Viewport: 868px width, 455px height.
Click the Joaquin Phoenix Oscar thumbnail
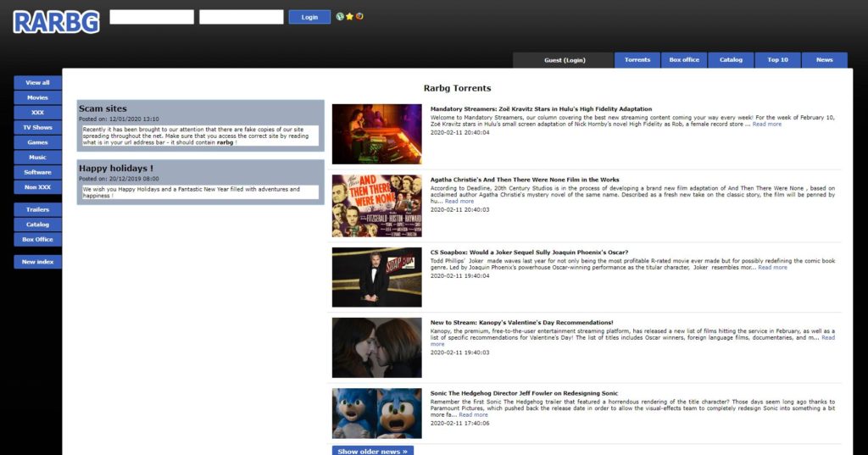tap(376, 277)
